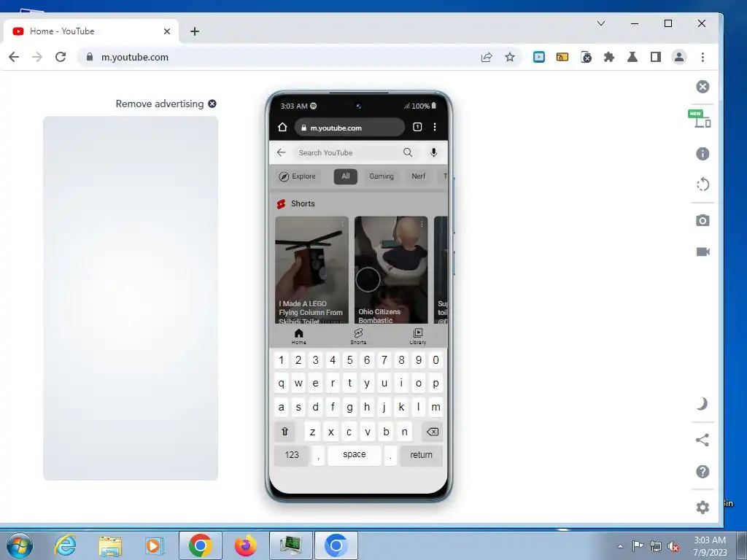Open the share page icon in address bar
The height and width of the screenshot is (560, 747).
(x=487, y=57)
